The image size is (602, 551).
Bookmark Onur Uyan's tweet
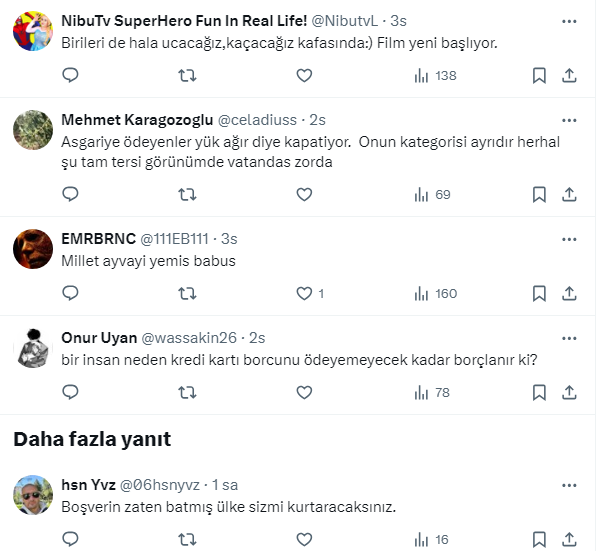coord(539,392)
